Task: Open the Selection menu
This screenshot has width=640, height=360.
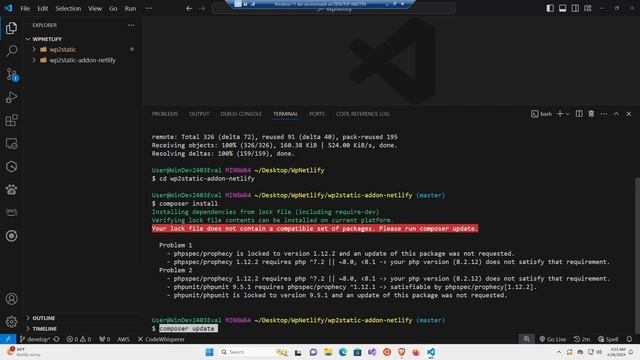Action: click(x=68, y=8)
